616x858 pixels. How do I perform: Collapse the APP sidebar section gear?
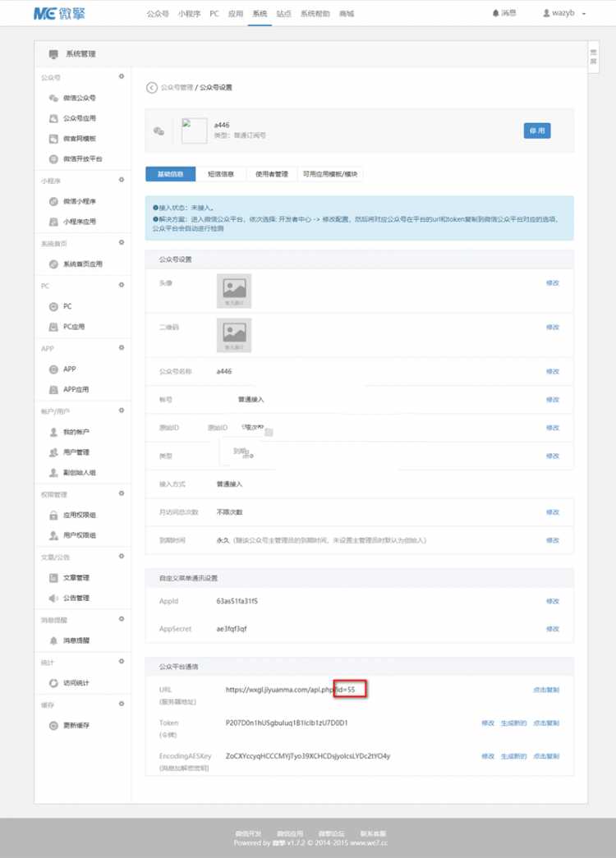(122, 348)
